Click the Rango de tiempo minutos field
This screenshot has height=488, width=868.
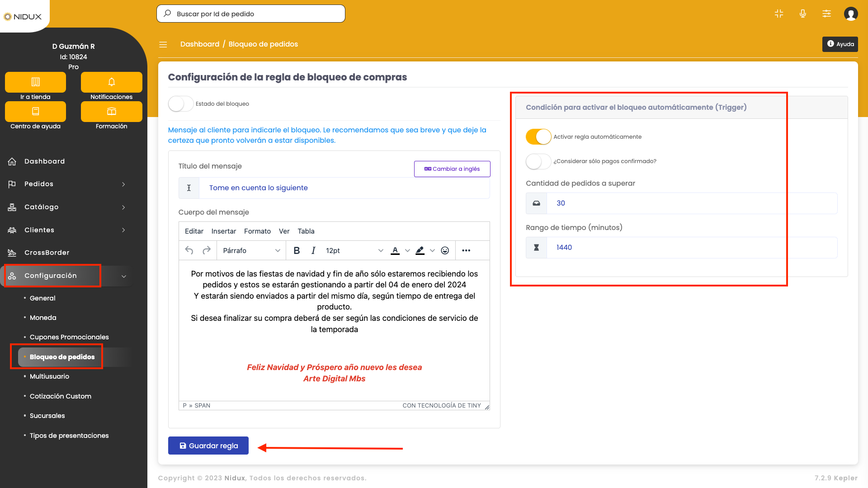(x=692, y=248)
